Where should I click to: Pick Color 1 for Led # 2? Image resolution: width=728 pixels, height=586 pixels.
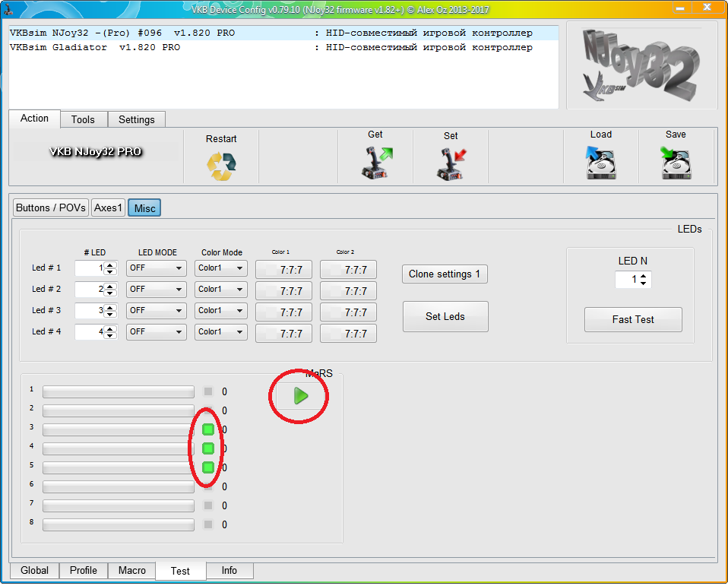[x=283, y=290]
